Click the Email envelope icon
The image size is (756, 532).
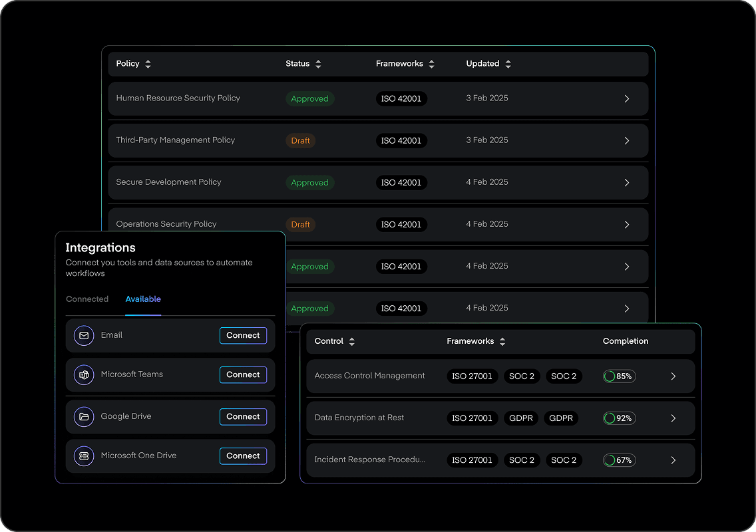tap(84, 335)
